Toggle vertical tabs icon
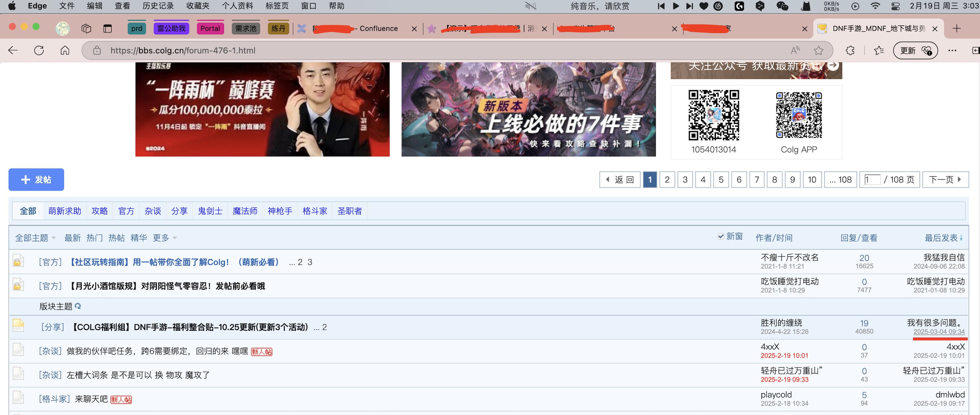This screenshot has height=415, width=980. (x=108, y=29)
